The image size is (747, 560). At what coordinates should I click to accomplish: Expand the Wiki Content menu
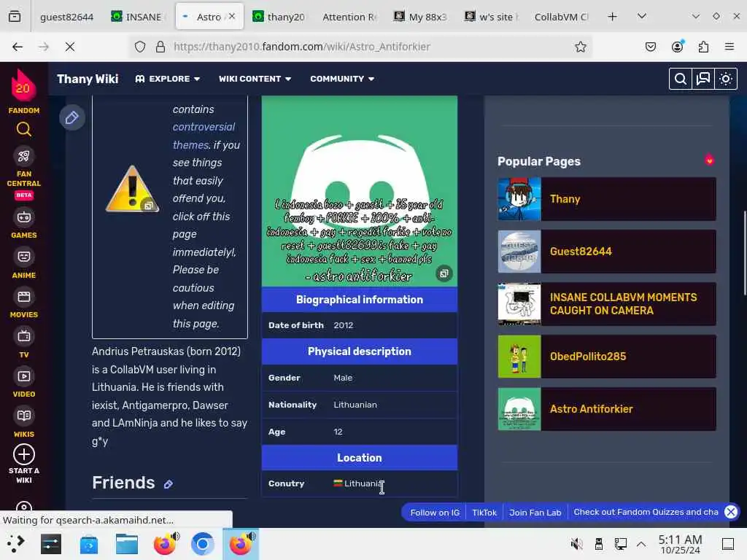pos(255,79)
